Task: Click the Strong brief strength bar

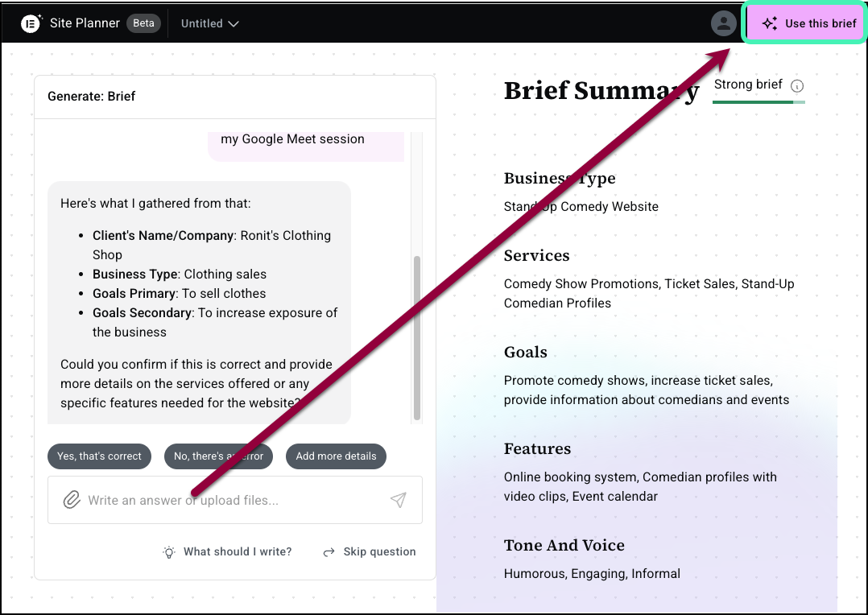Action: 758,102
